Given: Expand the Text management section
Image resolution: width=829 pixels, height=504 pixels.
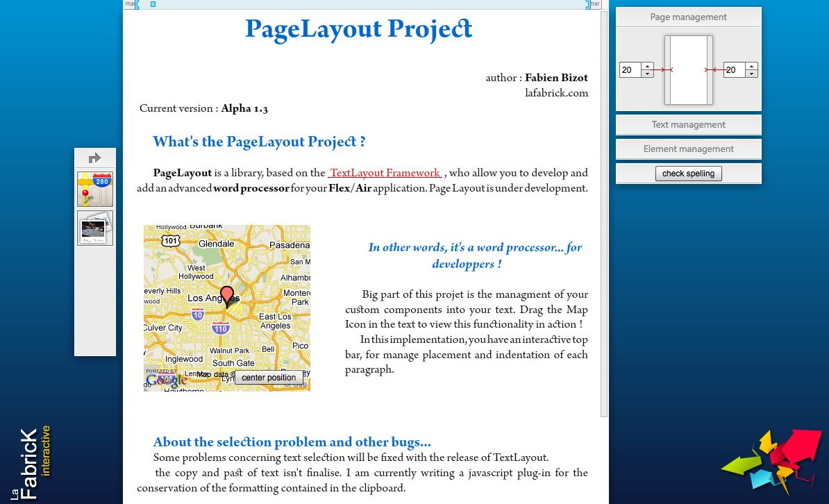Looking at the screenshot, I should click(688, 125).
